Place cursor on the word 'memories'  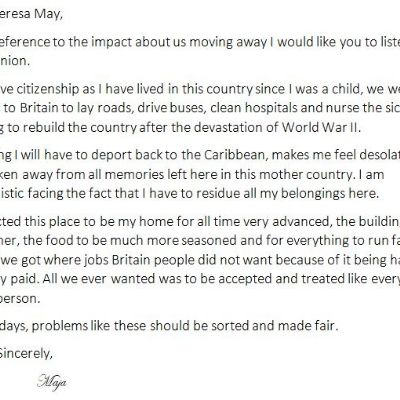pyautogui.click(x=134, y=175)
